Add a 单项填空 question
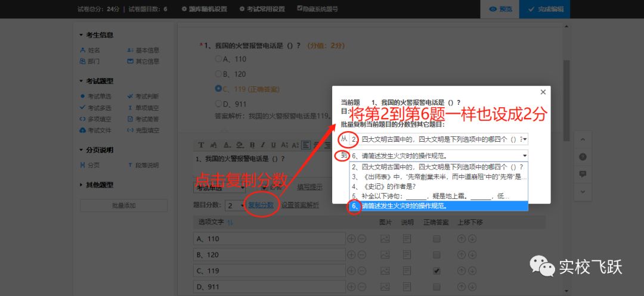This screenshot has height=296, width=644. click(x=143, y=108)
